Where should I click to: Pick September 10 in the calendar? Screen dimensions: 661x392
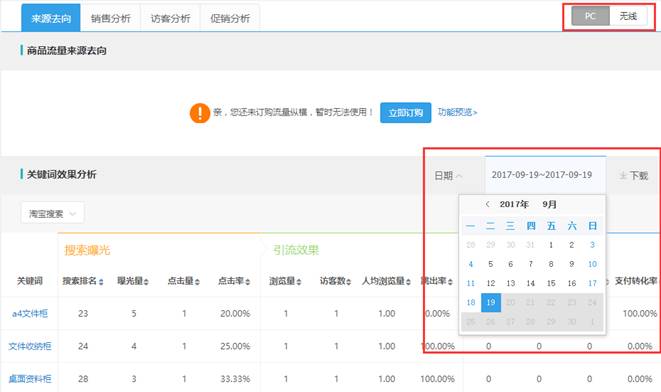point(592,264)
